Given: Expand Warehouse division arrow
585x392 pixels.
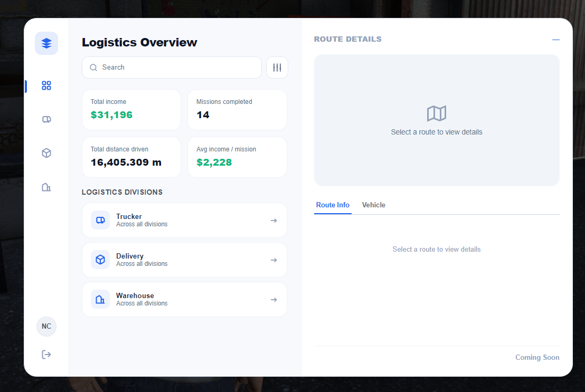Looking at the screenshot, I should point(274,300).
